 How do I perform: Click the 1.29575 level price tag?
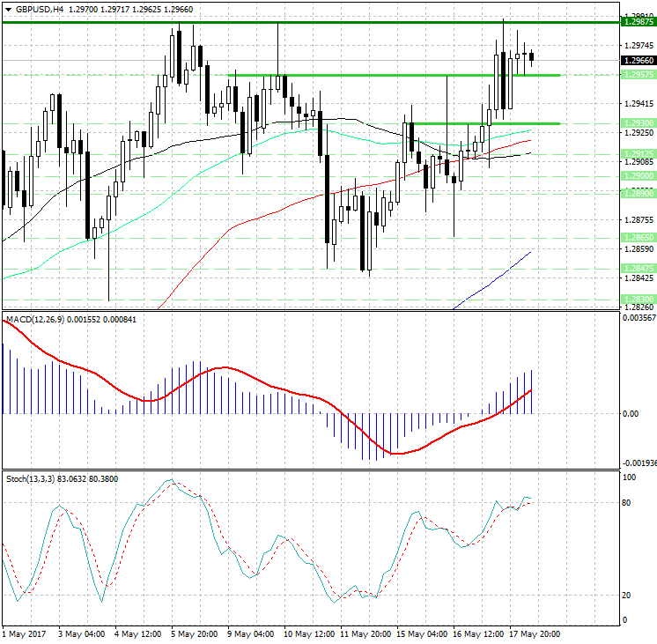pos(638,75)
